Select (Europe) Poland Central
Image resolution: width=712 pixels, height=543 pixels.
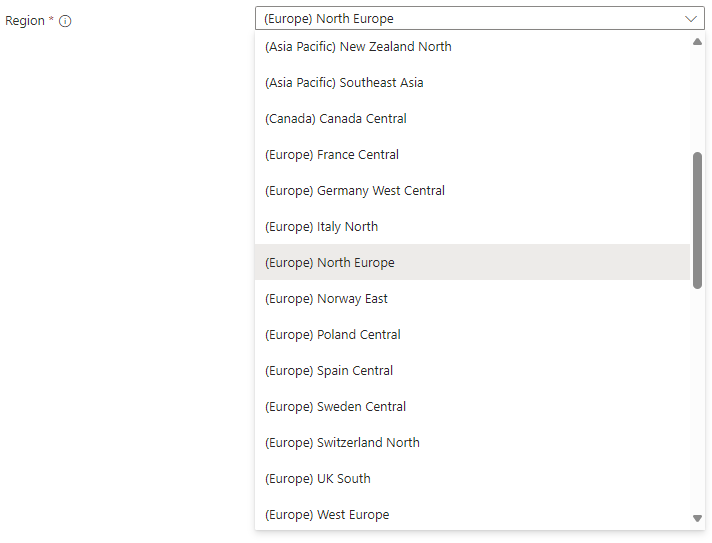[472, 334]
